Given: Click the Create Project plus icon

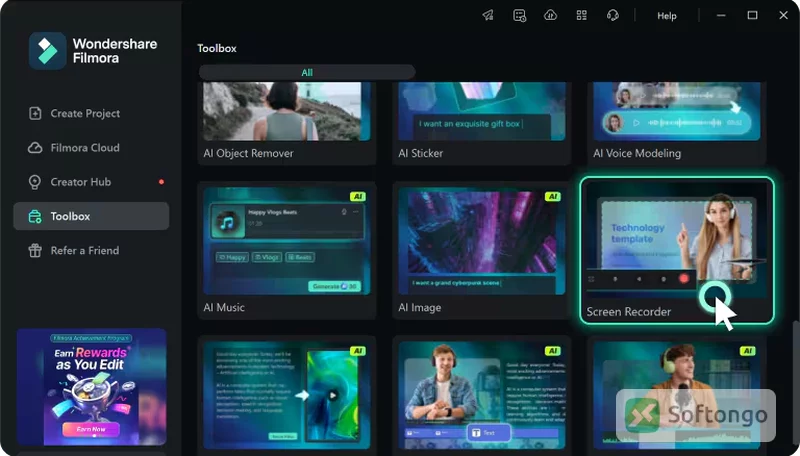Looking at the screenshot, I should pyautogui.click(x=35, y=113).
